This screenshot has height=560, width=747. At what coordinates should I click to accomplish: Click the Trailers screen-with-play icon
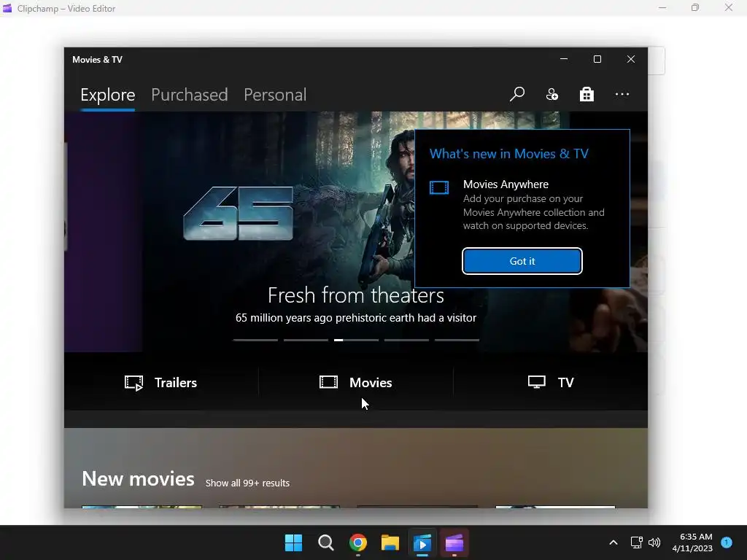(x=134, y=383)
